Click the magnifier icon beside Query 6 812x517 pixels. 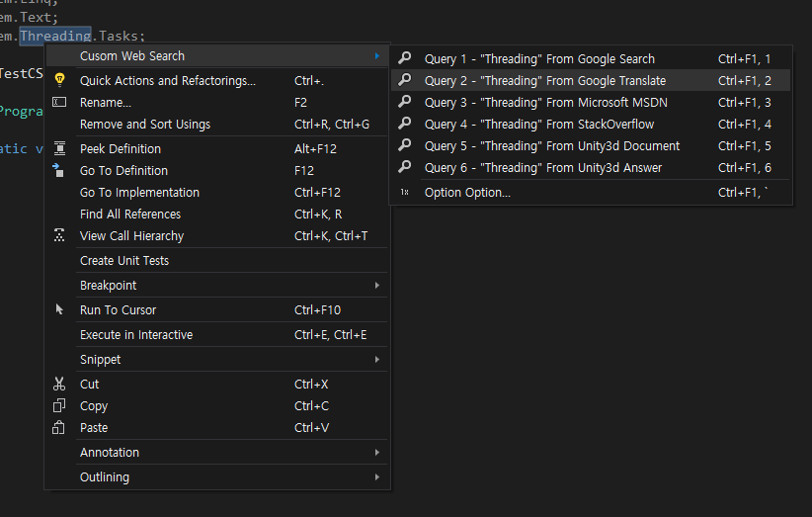point(405,166)
